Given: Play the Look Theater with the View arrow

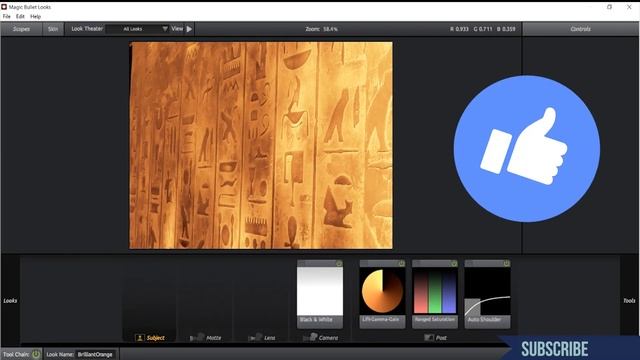Looking at the screenshot, I should (x=189, y=29).
